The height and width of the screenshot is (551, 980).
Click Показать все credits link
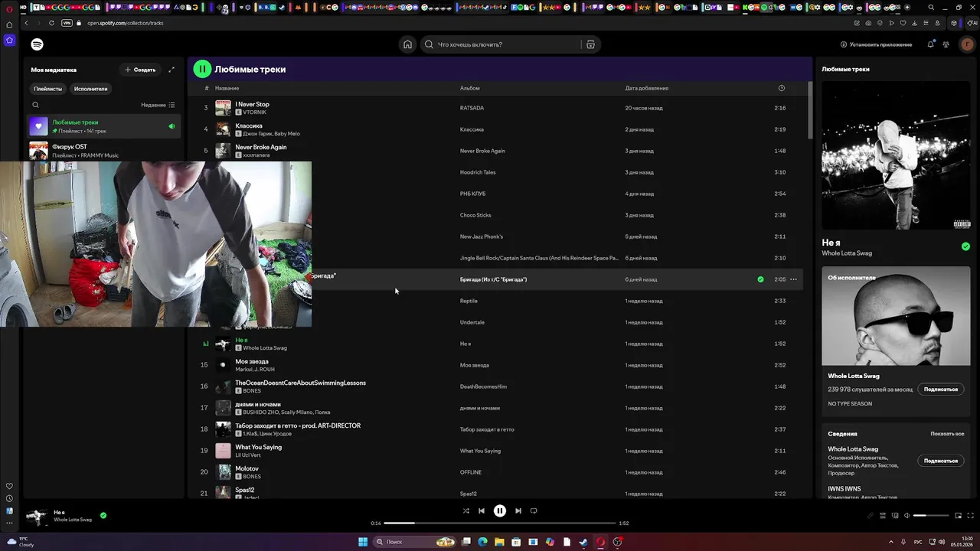click(947, 434)
